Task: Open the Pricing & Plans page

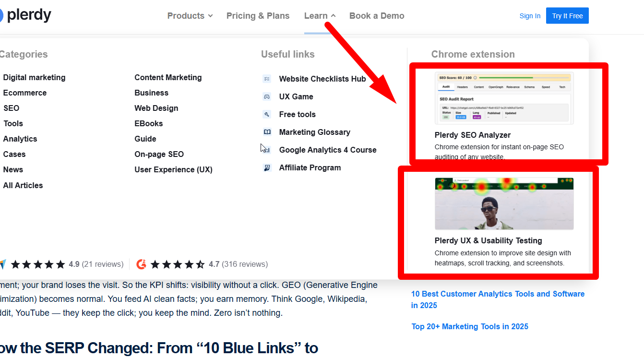Action: pos(258,16)
